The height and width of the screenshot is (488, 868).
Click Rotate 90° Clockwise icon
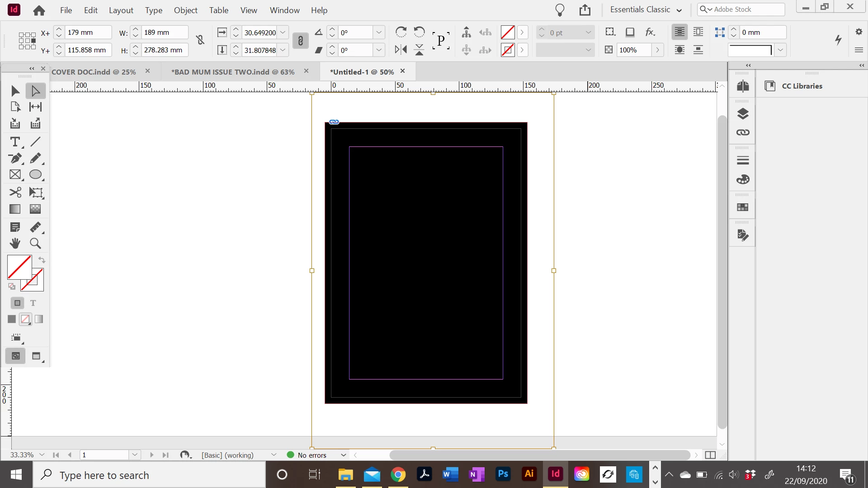coord(401,32)
